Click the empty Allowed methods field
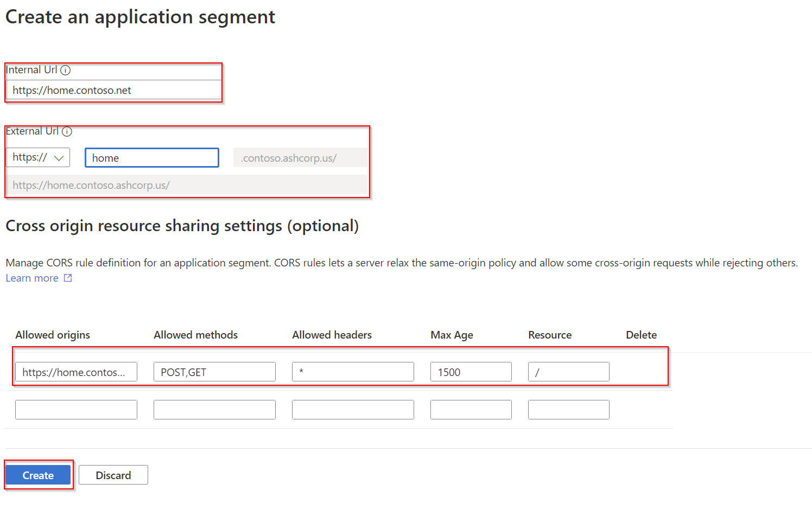Screen dimensions: 812x516 (x=214, y=409)
